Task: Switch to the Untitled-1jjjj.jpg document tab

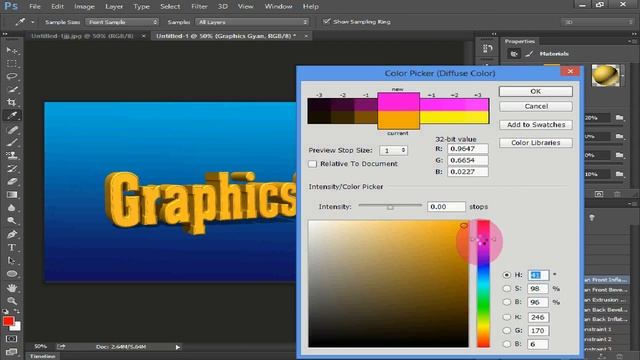Action: (x=82, y=36)
